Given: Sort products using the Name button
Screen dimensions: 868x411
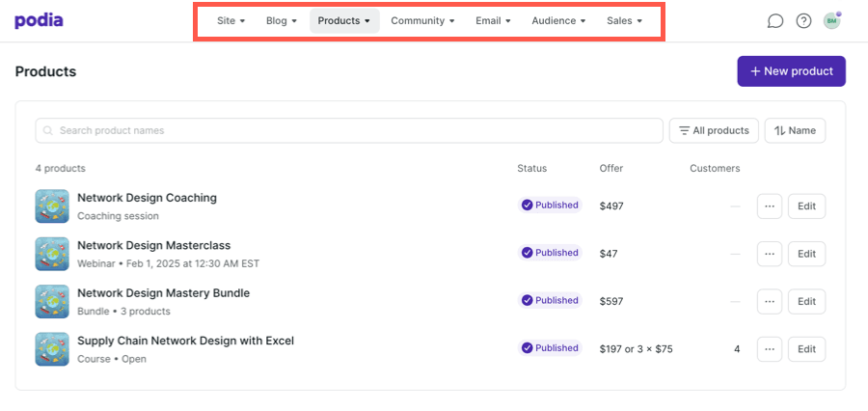Looking at the screenshot, I should pyautogui.click(x=795, y=130).
